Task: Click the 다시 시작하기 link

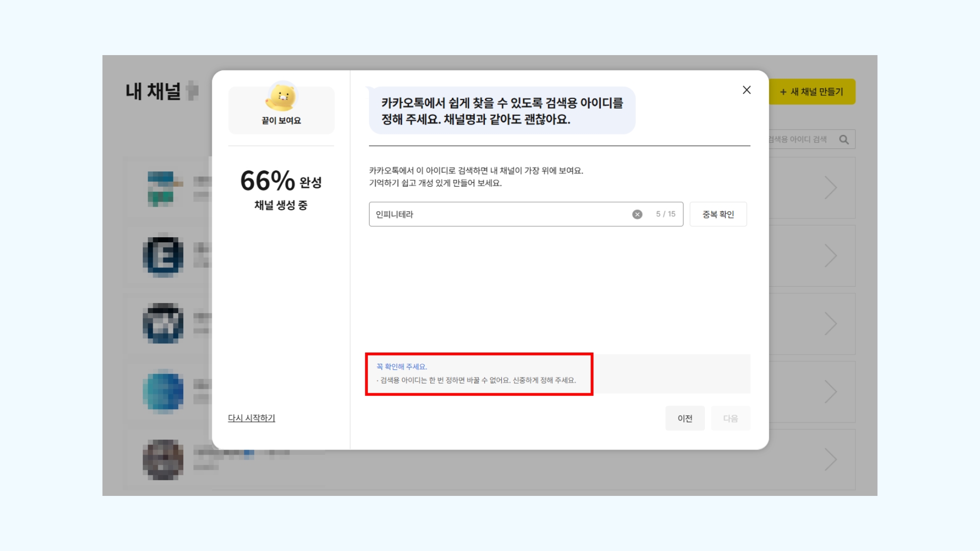Action: 251,418
